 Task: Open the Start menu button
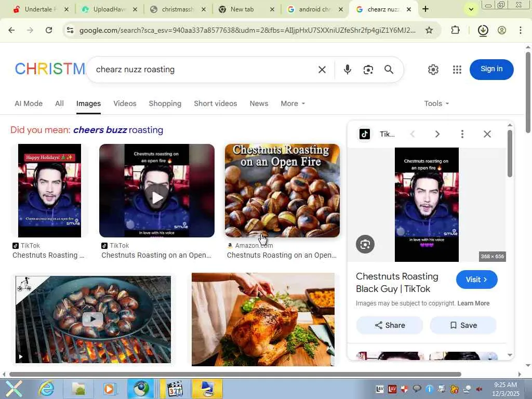click(x=14, y=389)
